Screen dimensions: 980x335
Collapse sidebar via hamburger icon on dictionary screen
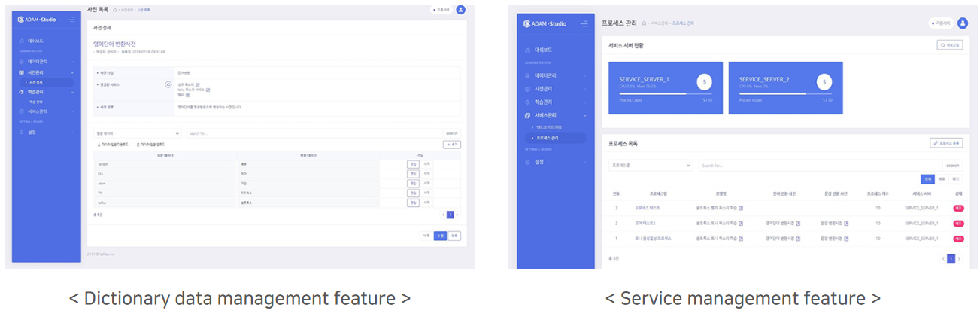tap(71, 20)
